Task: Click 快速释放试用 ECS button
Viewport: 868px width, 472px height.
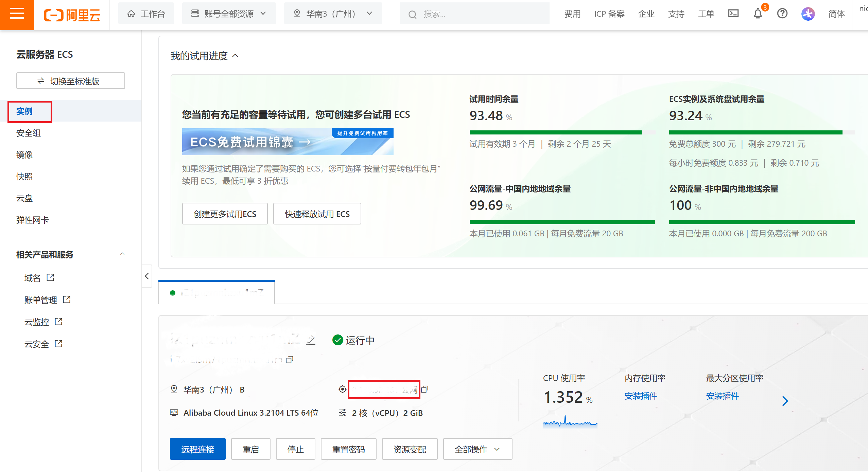Action: [x=317, y=214]
